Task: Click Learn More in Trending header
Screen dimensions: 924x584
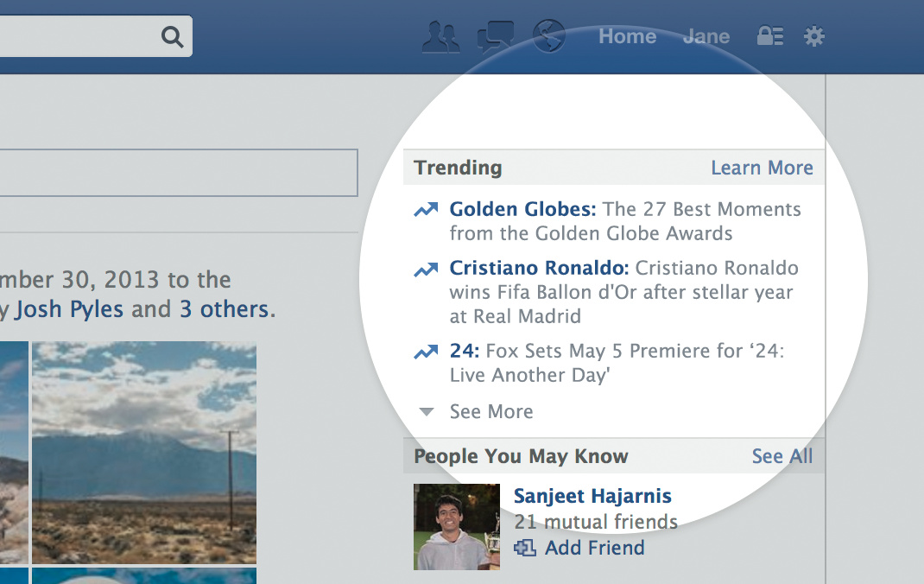Action: point(762,168)
